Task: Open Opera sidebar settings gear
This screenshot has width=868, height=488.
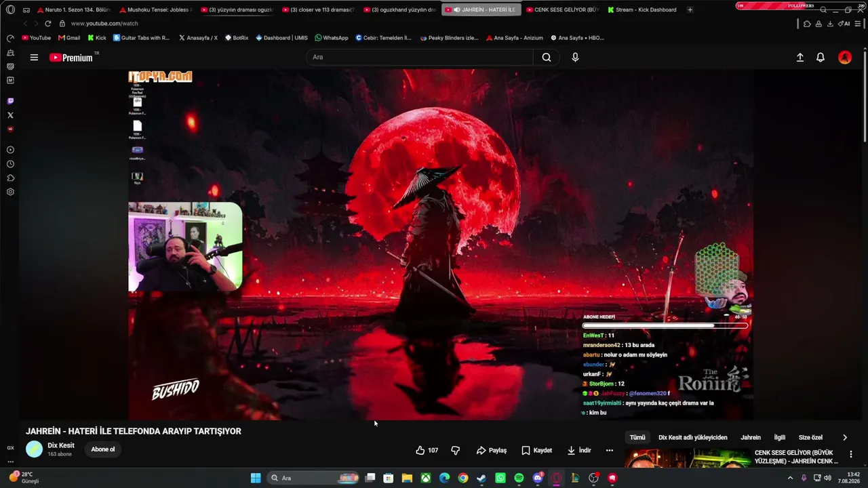Action: (10, 192)
